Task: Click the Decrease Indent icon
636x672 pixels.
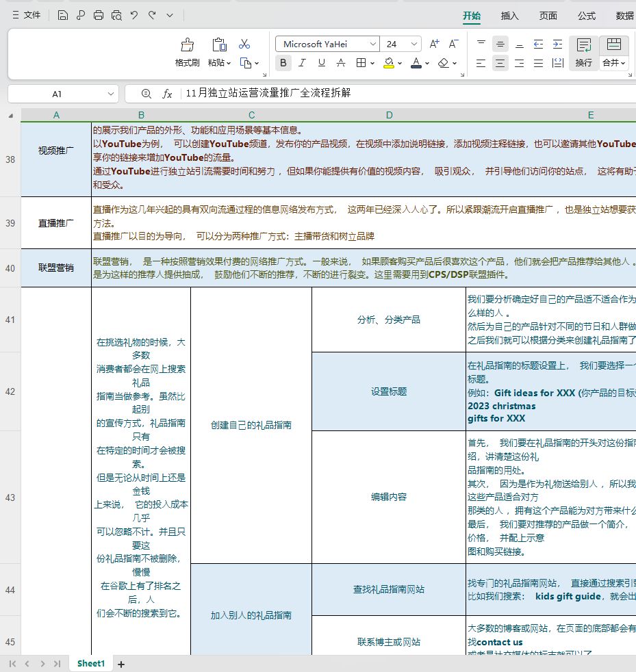Action: (538, 44)
